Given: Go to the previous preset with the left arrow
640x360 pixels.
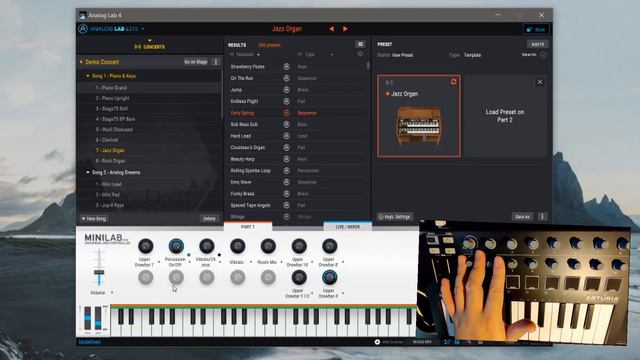Looking at the screenshot, I should pos(331,29).
